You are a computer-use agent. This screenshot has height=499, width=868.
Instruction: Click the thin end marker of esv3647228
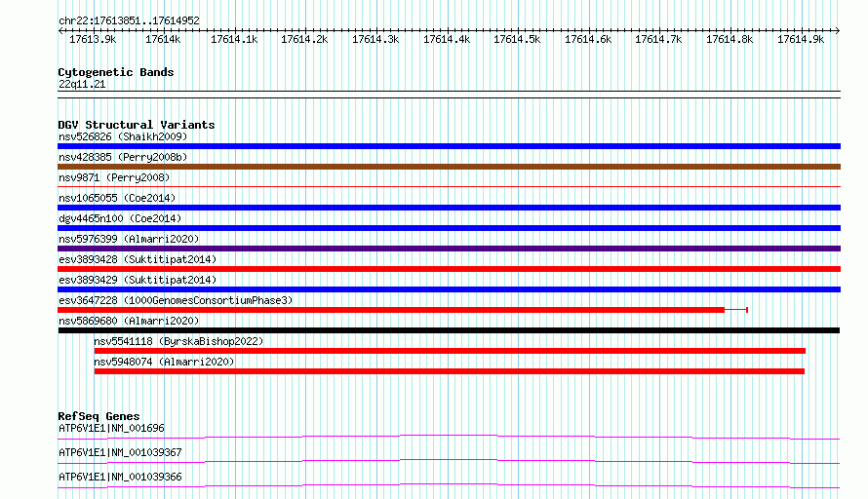tap(747, 310)
